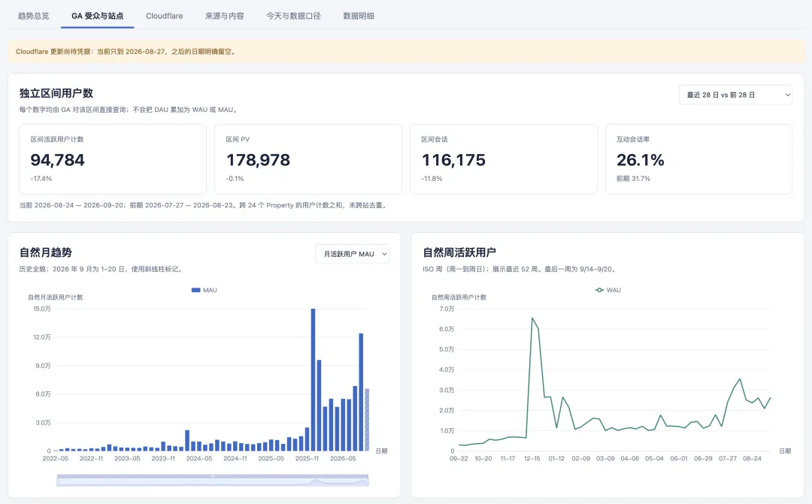Screen dimensions: 812x504
Task: Click the tallest bar in the MAU chart
Action: (313, 380)
